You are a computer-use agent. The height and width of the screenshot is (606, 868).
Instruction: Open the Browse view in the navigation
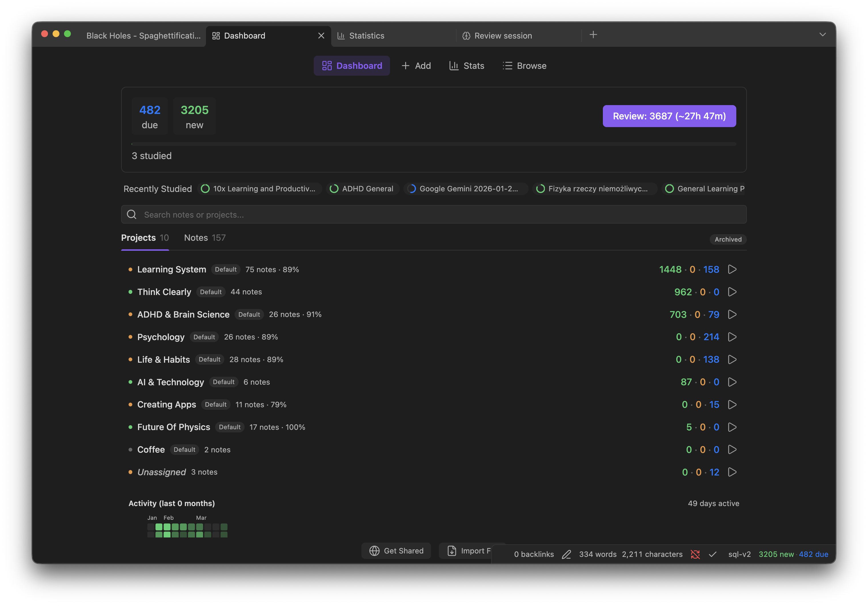[x=524, y=66]
